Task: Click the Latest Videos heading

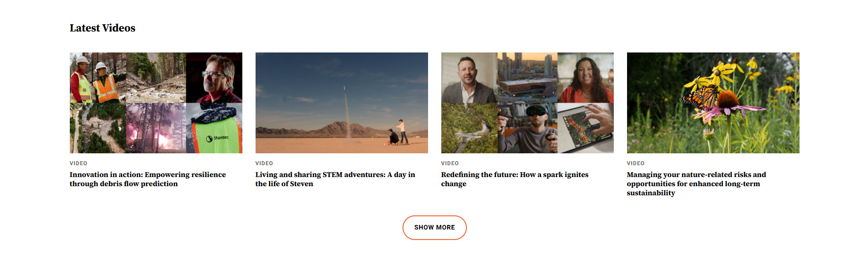Action: pos(102,28)
